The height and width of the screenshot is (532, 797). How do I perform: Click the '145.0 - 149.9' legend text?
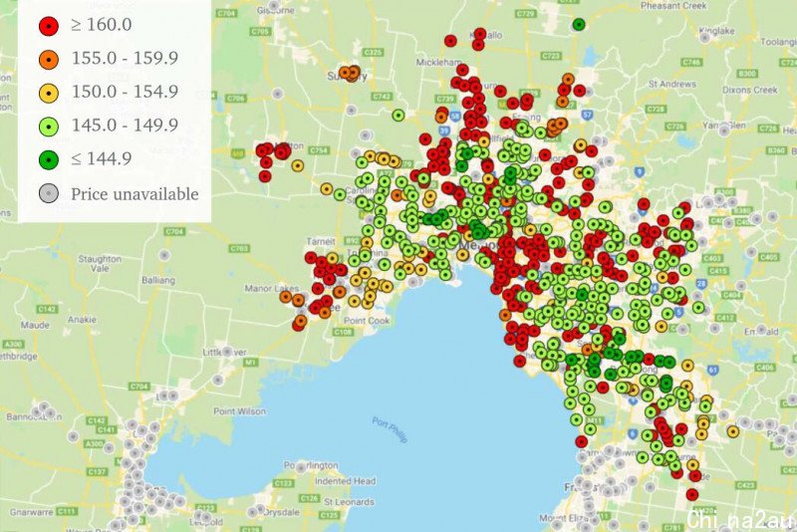pos(125,125)
